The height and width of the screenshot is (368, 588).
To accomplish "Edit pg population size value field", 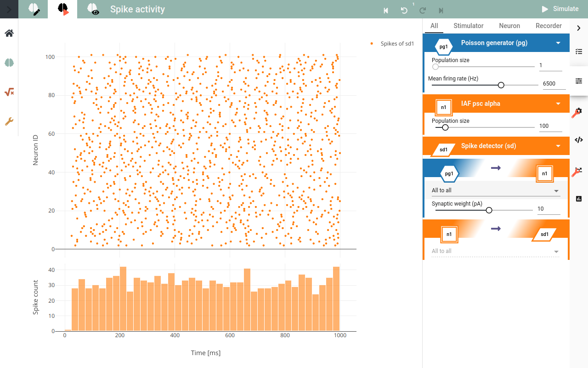I will tap(550, 65).
